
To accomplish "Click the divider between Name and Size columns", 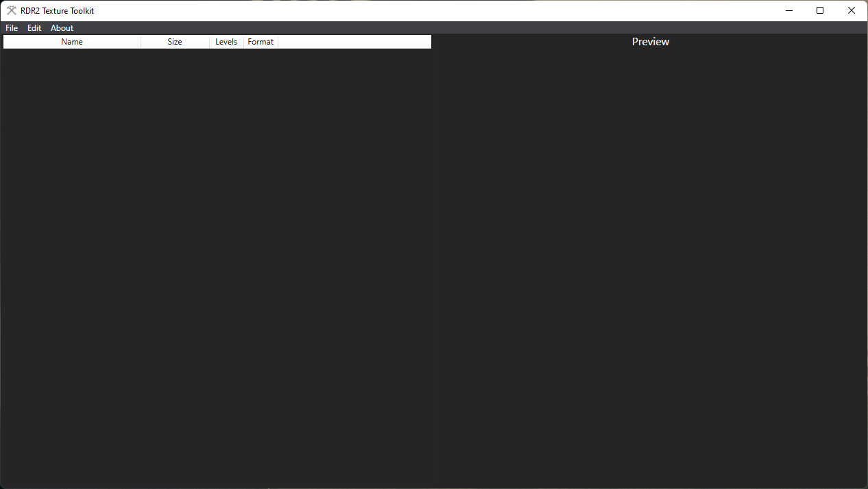I will pos(141,42).
